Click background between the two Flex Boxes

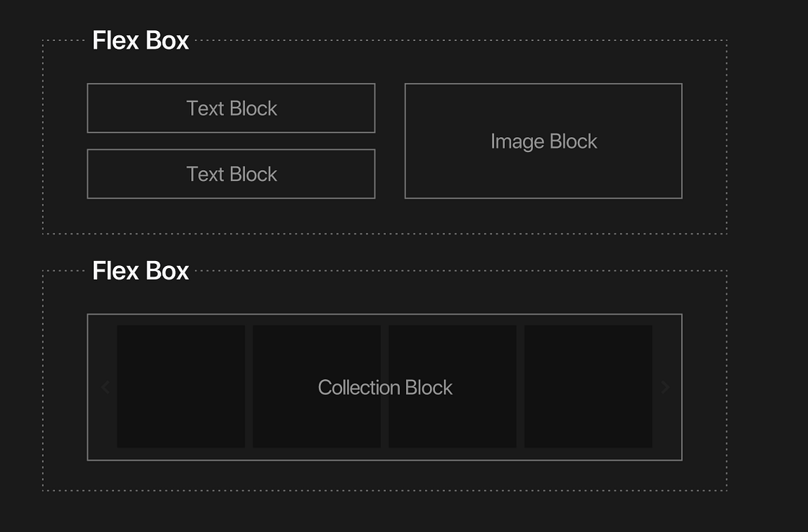pyautogui.click(x=385, y=252)
